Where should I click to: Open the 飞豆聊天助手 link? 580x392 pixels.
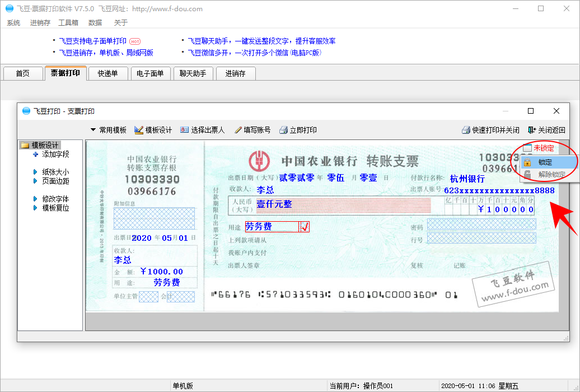click(x=261, y=41)
